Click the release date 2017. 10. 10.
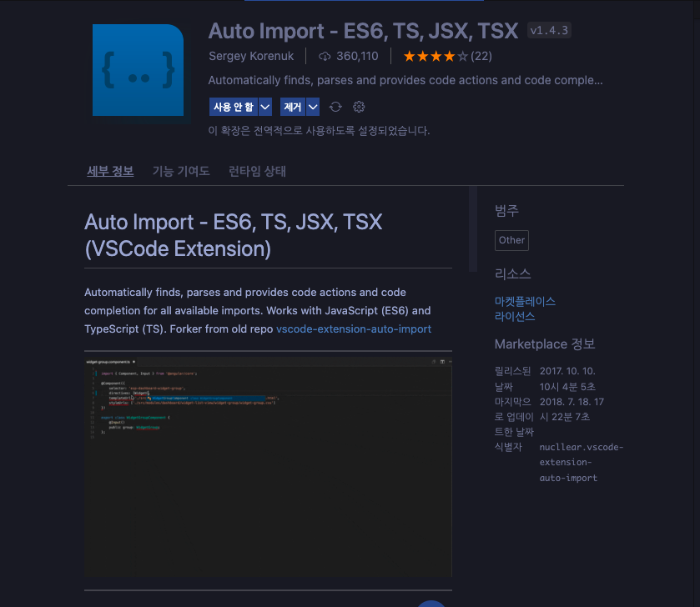 coord(567,379)
